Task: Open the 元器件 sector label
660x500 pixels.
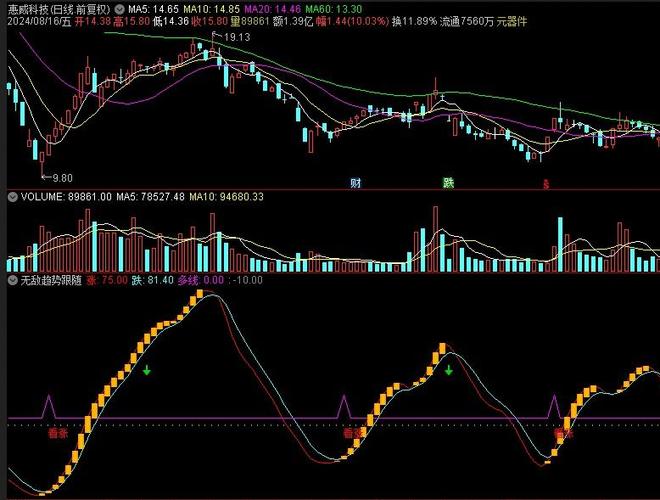Action: point(511,21)
